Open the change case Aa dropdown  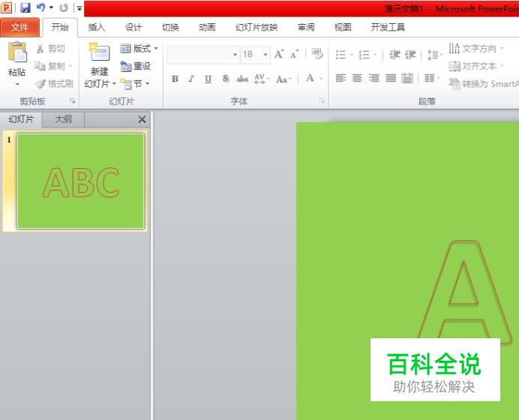click(284, 79)
